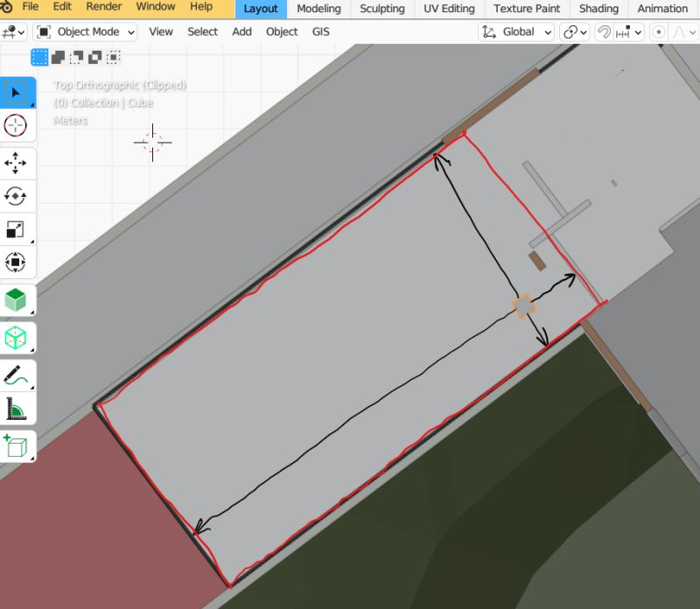Open the Select menu in viewport header
This screenshot has height=609, width=700.
point(202,32)
